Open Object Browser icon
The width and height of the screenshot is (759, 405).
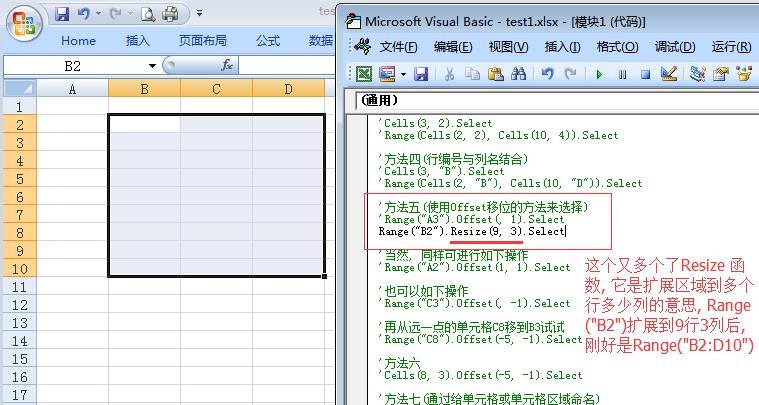point(744,74)
